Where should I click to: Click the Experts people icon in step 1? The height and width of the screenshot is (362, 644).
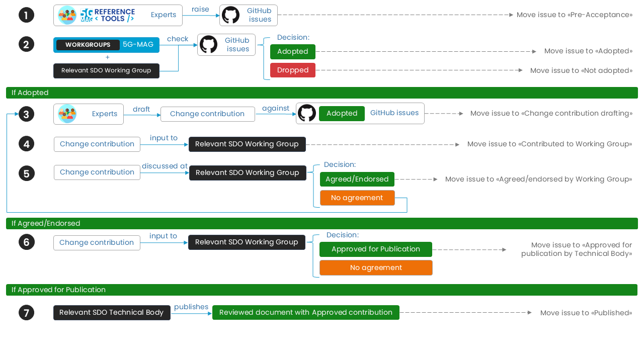67,15
